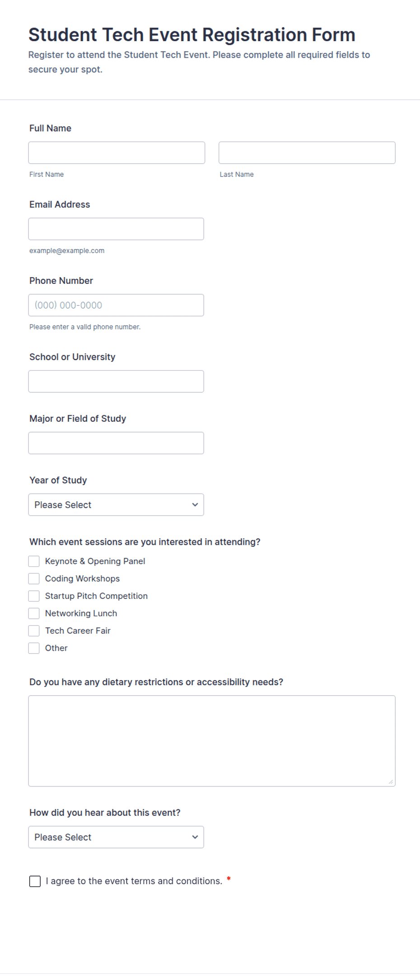Check the Tech Career Fair checkbox
Screen dimensions: 420x980
click(x=34, y=631)
